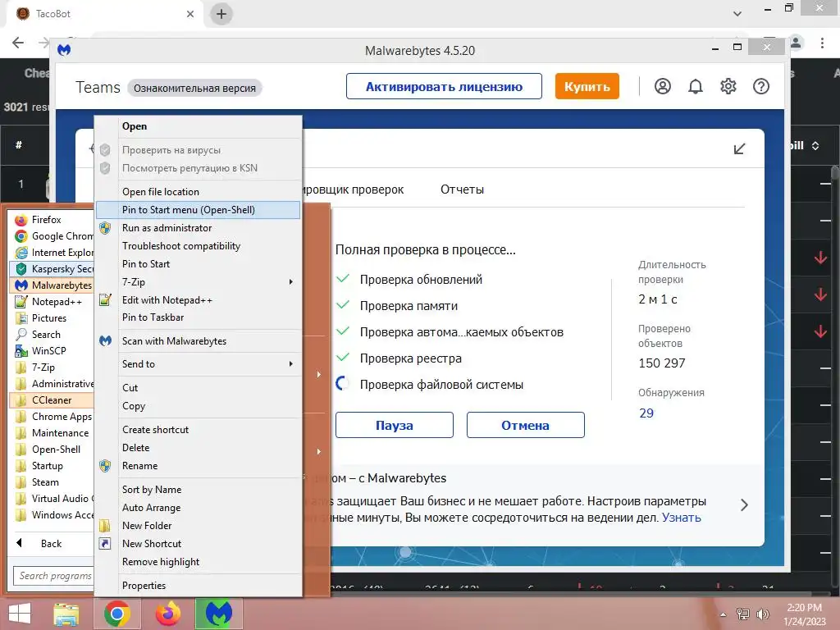Choose Open in context menu
The height and width of the screenshot is (630, 840).
(198, 126)
